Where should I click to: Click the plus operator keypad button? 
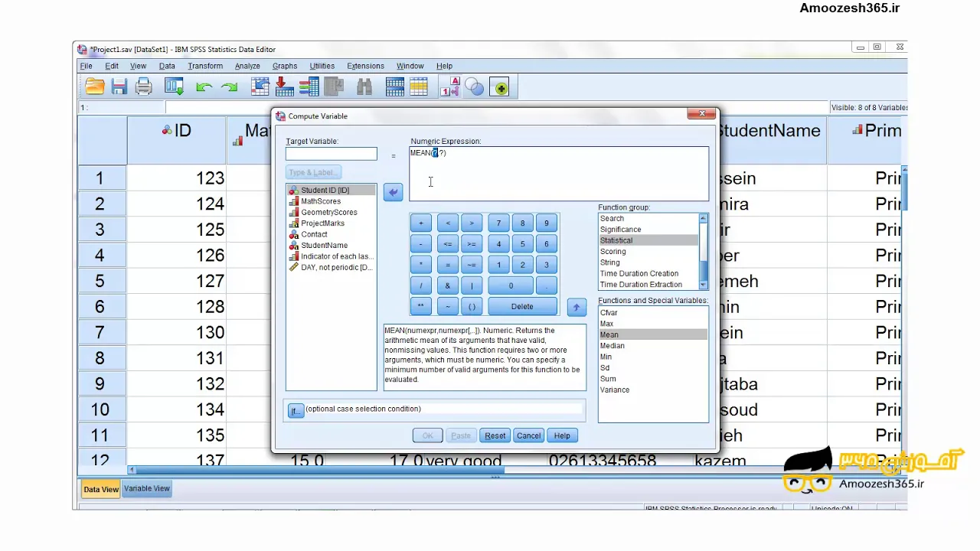[x=420, y=223]
